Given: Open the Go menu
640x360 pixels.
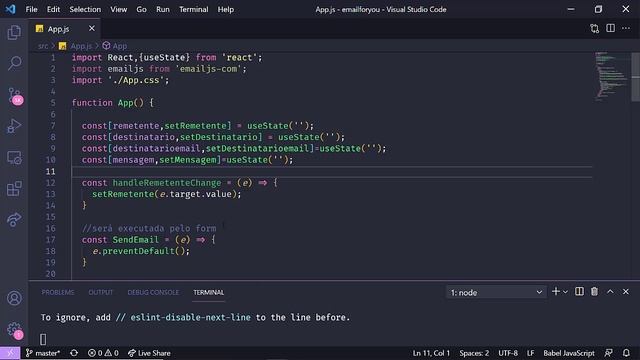Looking at the screenshot, I should 141,9.
